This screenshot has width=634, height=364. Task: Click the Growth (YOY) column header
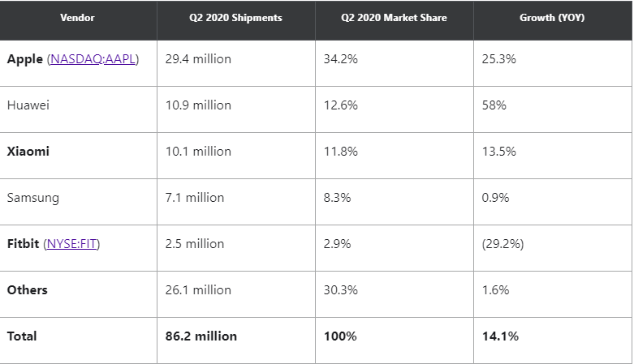click(x=551, y=18)
